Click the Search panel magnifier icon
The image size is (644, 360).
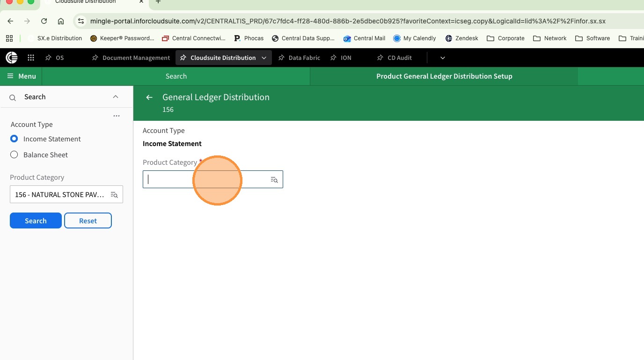13,97
